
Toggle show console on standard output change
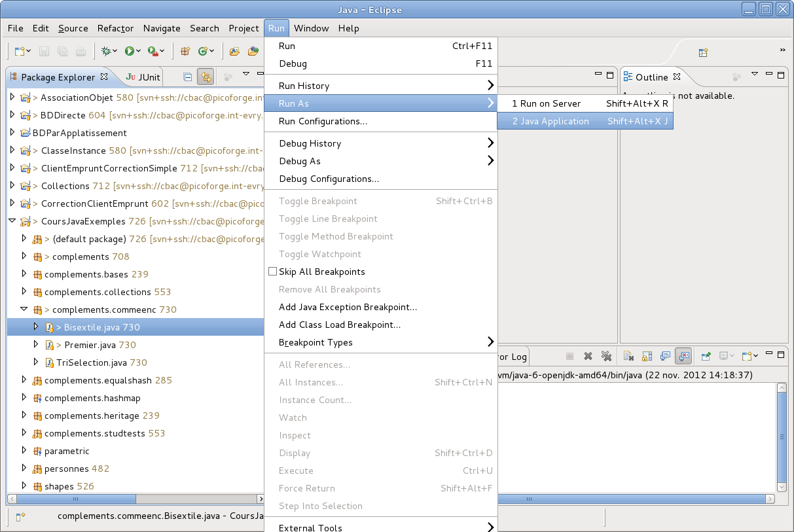coord(665,356)
